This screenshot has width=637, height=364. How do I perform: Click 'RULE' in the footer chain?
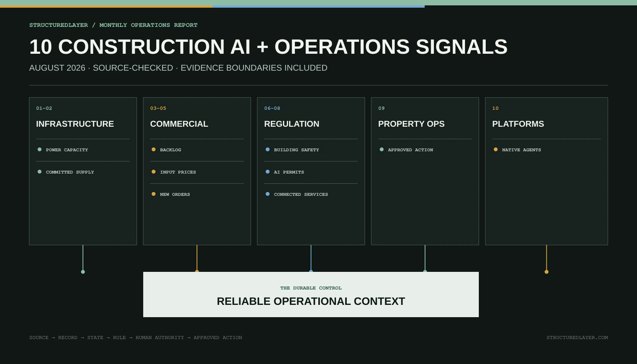(x=119, y=338)
